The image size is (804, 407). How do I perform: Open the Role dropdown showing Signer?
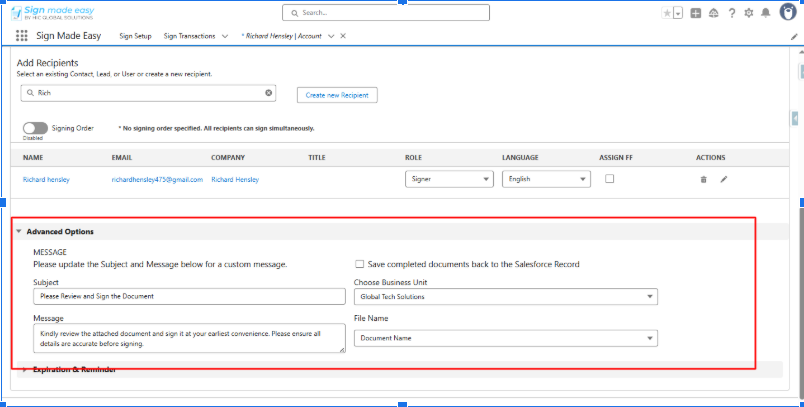[449, 179]
